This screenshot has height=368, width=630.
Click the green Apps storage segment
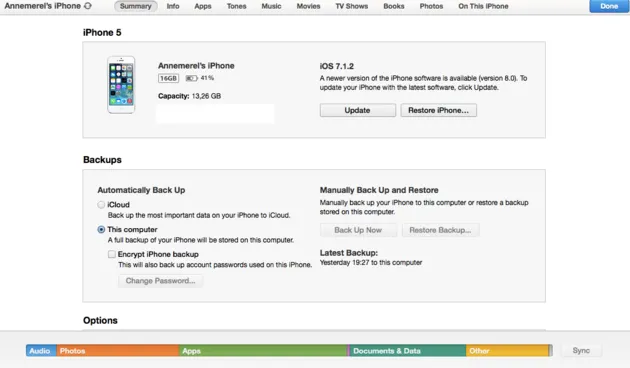coord(264,351)
